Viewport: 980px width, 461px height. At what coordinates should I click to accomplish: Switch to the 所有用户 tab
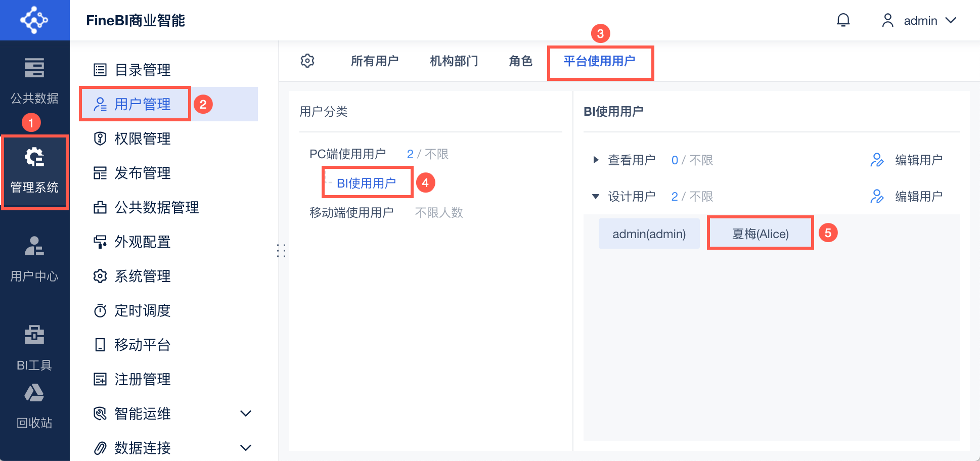click(x=375, y=61)
